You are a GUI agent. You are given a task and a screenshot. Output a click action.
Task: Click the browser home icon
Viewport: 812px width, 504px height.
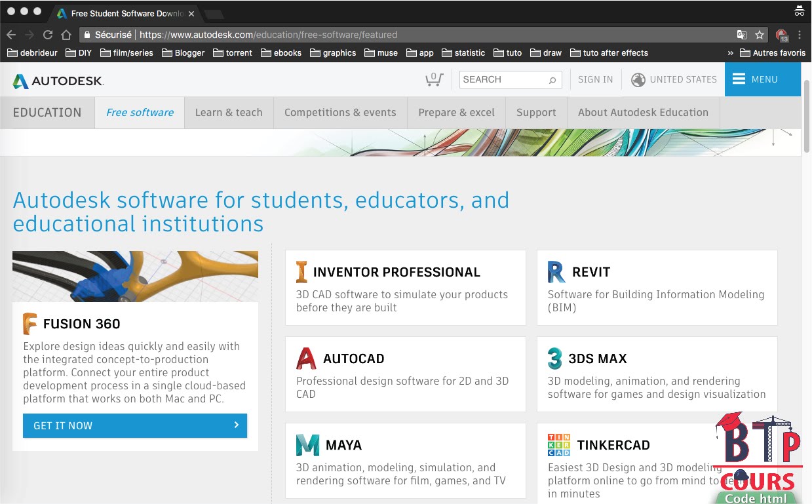tap(66, 35)
